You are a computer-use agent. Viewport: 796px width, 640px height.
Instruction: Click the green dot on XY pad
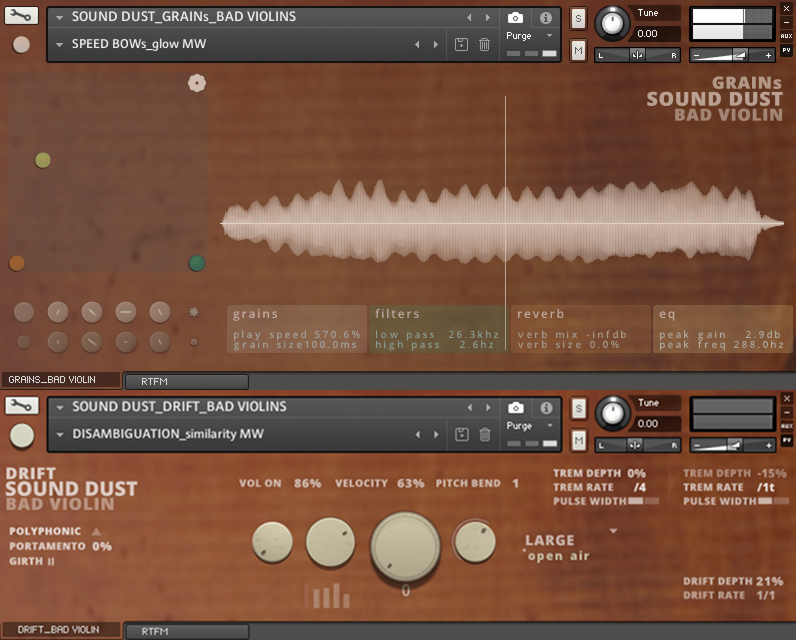tap(197, 263)
